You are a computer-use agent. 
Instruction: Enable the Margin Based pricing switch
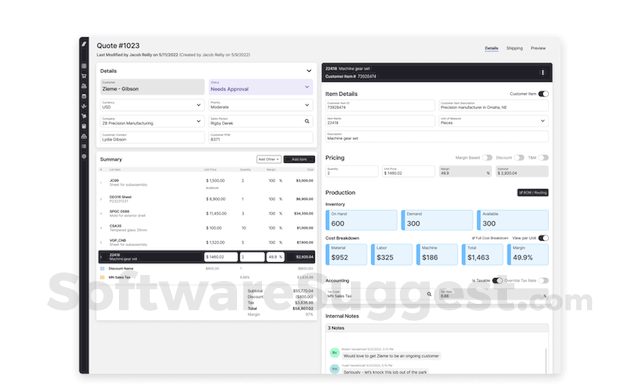pos(487,157)
